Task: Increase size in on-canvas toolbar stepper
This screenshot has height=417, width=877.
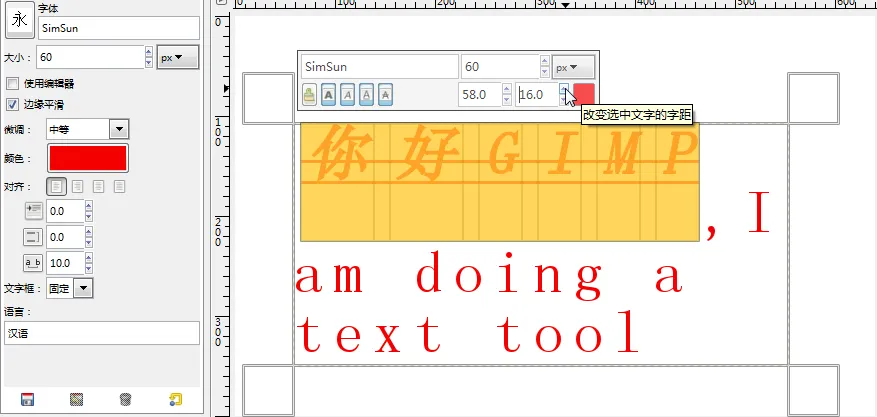Action: [x=545, y=61]
